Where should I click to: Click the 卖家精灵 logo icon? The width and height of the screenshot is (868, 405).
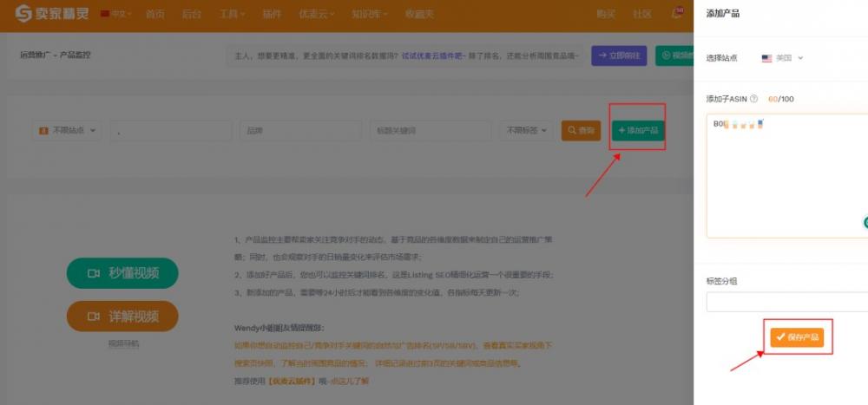click(x=23, y=15)
